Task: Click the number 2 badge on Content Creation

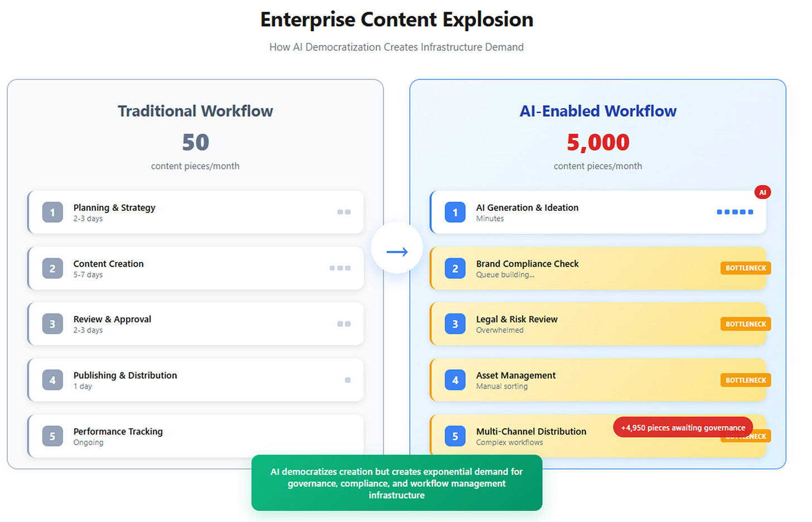Action: (x=52, y=268)
